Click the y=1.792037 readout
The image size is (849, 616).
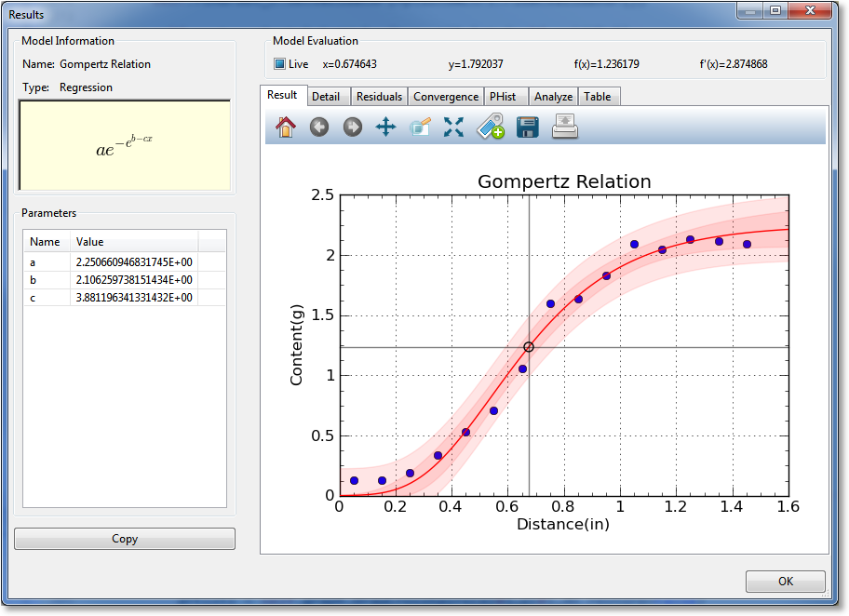476,64
